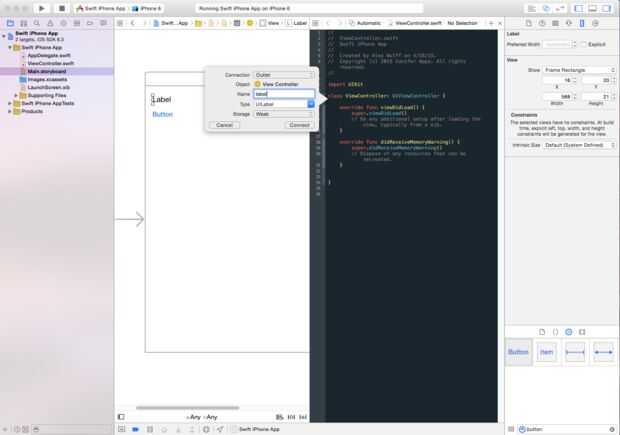Screen dimensions: 620x435
Task: Show the Code Snippet library braces icon
Action: tap(556, 332)
